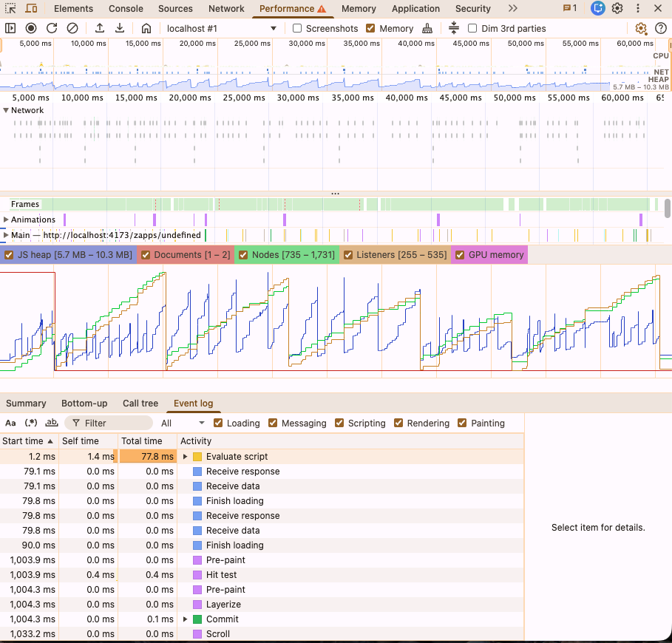Show more DevTools tabs chevron
This screenshot has width=672, height=643.
pos(512,8)
